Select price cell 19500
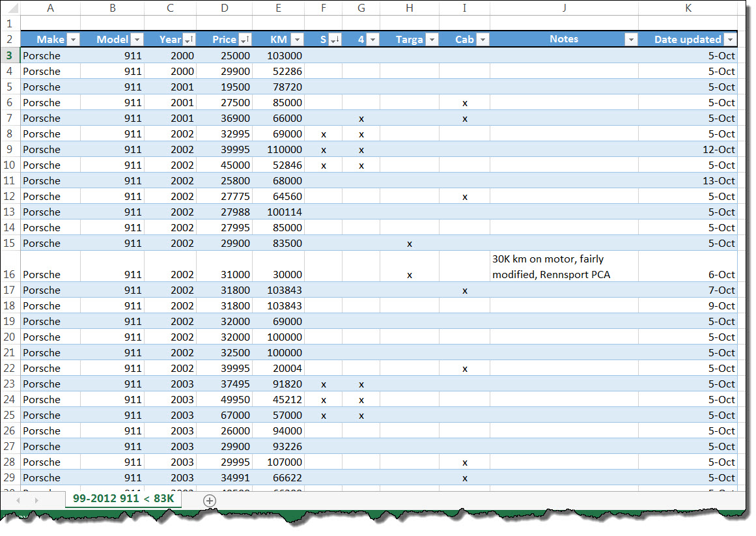 pos(224,87)
